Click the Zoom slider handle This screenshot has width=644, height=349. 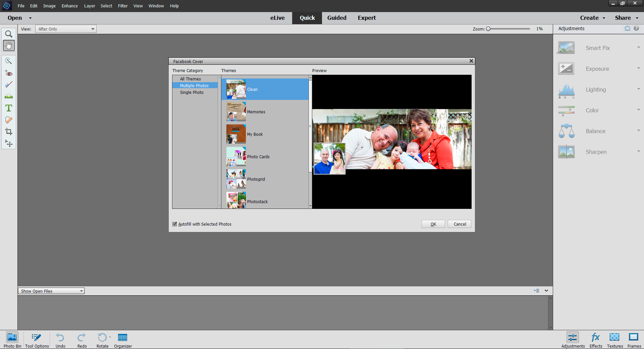pos(488,29)
